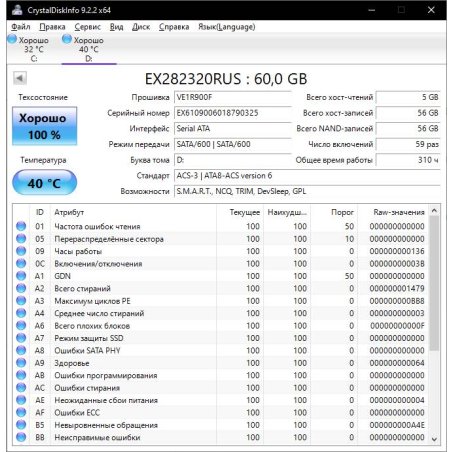This screenshot has height=452, width=452.
Task: Click the ACS-3 standard field
Action: tap(307, 176)
